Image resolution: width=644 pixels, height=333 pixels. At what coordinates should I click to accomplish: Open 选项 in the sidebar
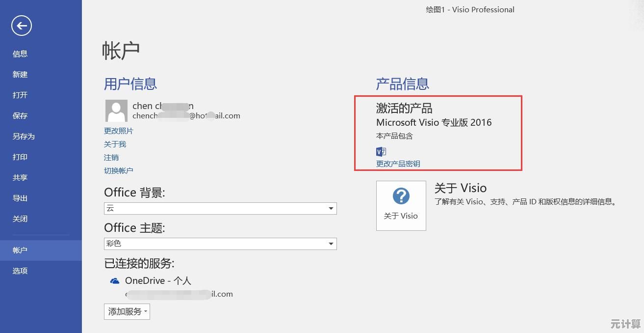20,271
